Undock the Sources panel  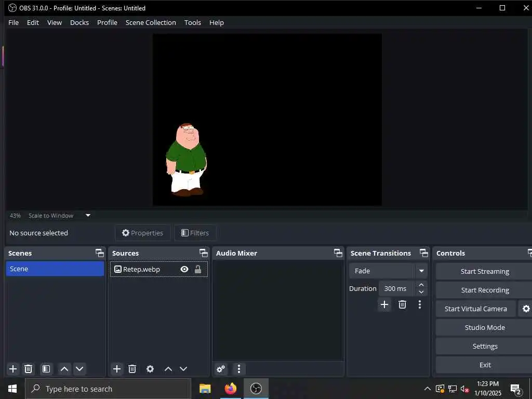point(203,253)
